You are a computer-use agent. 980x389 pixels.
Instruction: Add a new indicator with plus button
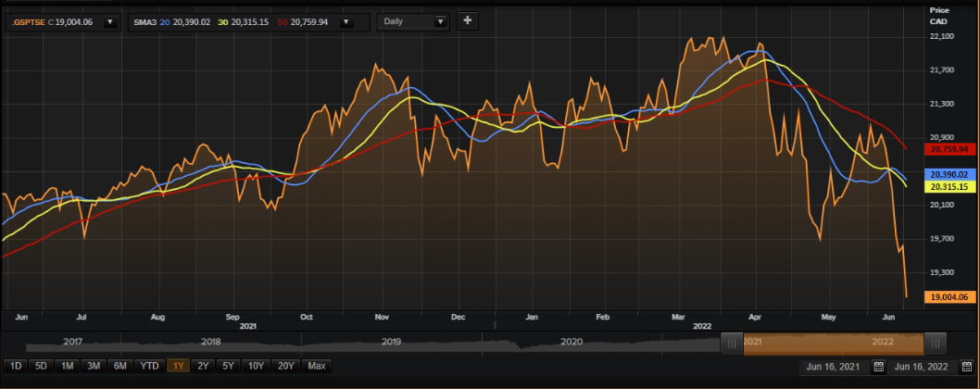468,20
